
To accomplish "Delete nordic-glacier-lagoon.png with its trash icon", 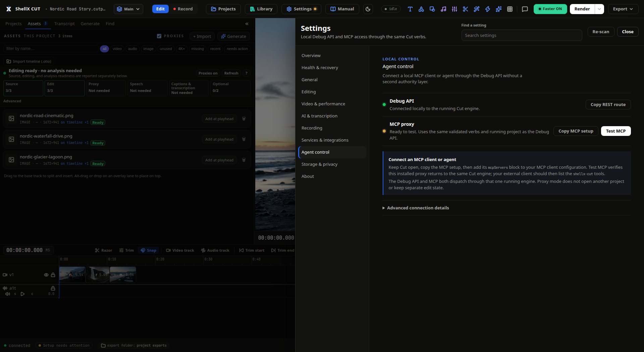I will click(244, 160).
